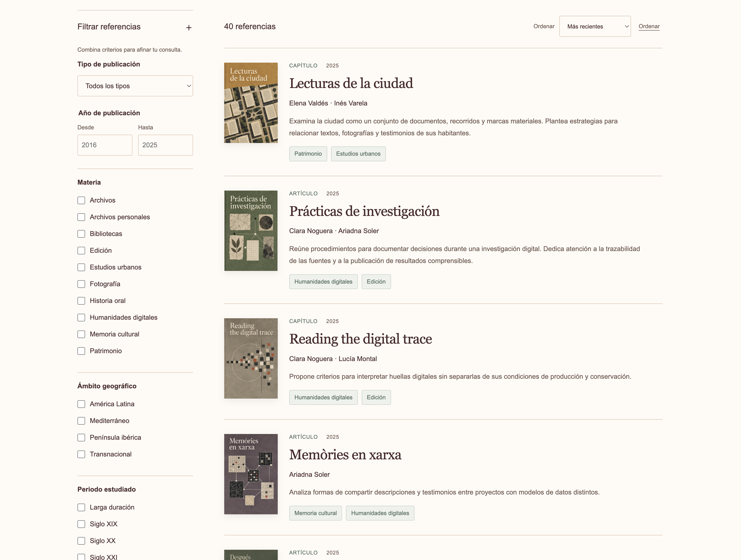Click author name Lucía Montal

pyautogui.click(x=357, y=359)
